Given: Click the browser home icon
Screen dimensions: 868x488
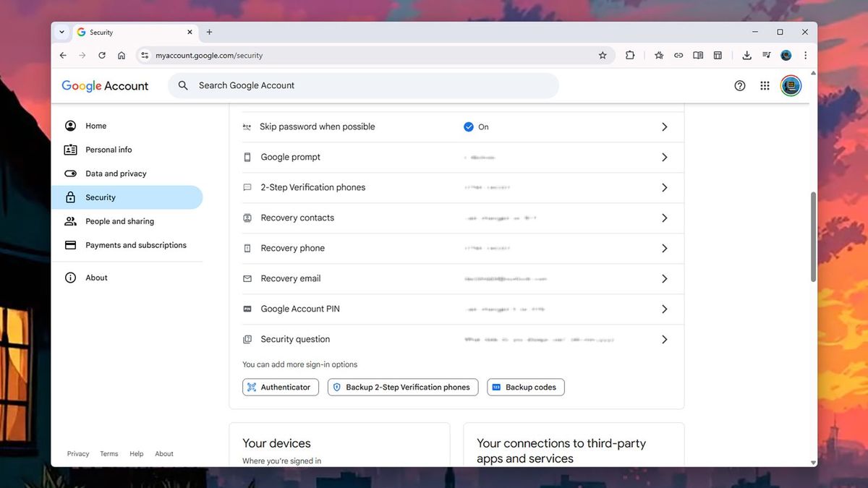Looking at the screenshot, I should (122, 55).
